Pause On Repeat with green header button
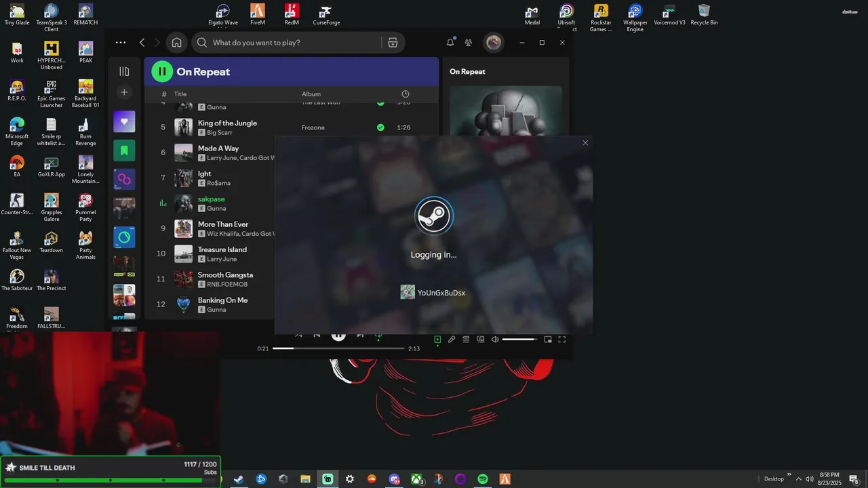Viewport: 868px width, 488px height. 162,71
